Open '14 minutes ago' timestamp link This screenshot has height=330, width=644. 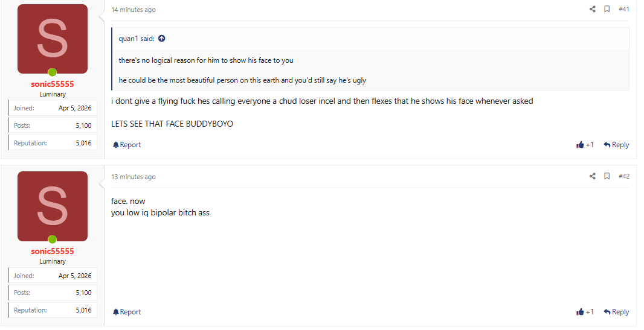pos(134,10)
